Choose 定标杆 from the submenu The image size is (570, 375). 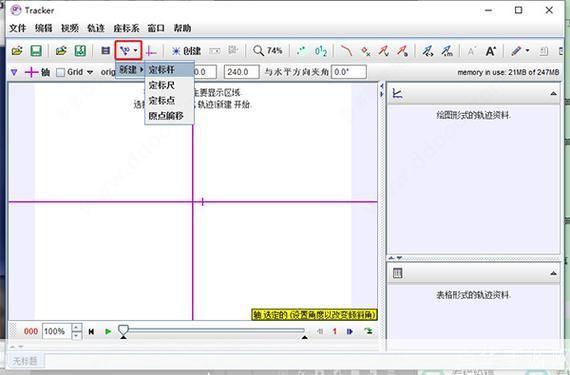tap(169, 69)
